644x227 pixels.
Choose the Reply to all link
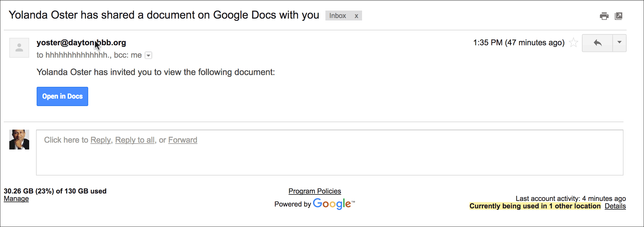coord(135,140)
